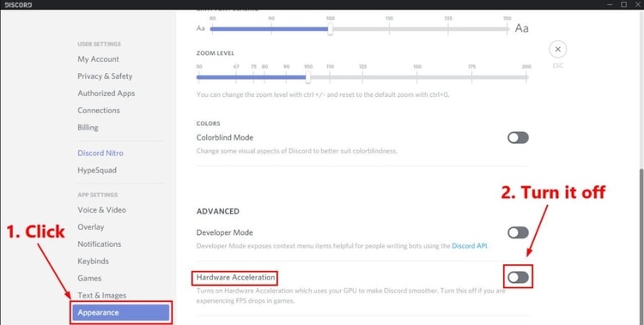The height and width of the screenshot is (325, 644).
Task: Open Text & Images settings
Action: [x=102, y=296]
